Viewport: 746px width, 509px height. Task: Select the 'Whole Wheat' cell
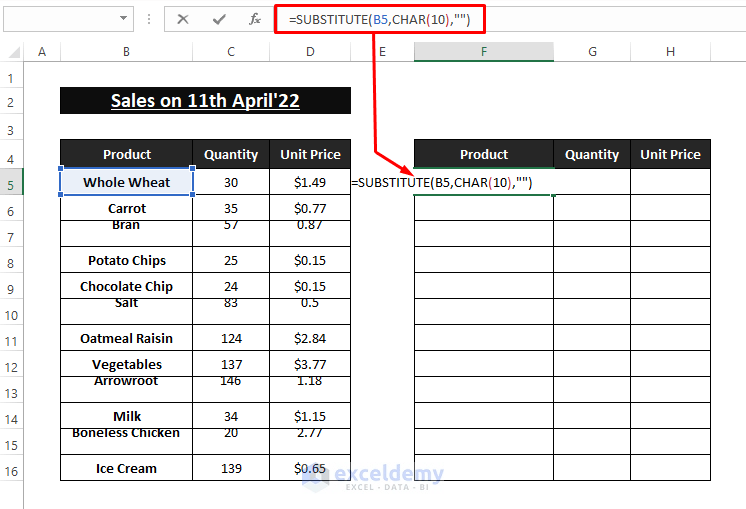(x=127, y=182)
